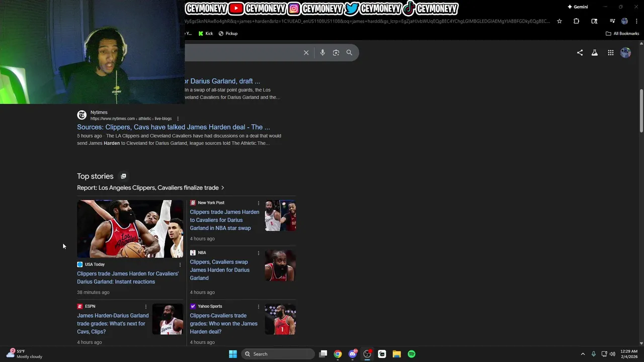Click the Yahoo Sports story thumbnail
Image resolution: width=644 pixels, height=362 pixels.
[280, 319]
